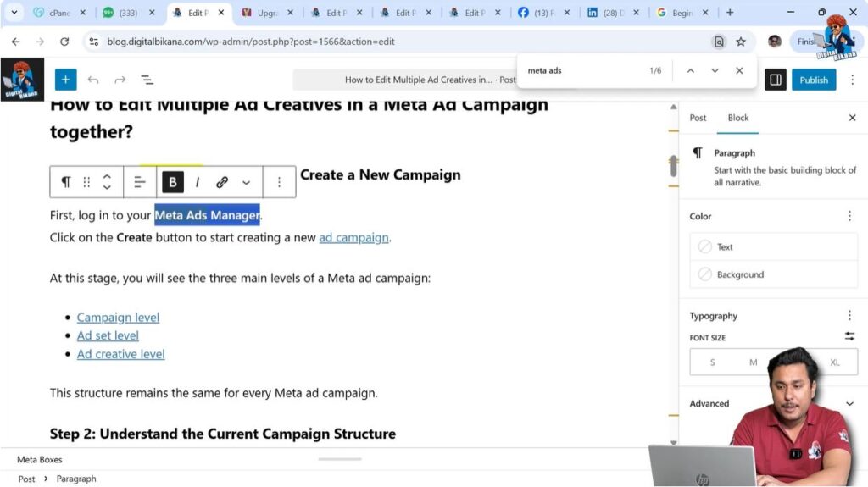
Task: Reload the page
Action: coord(64,42)
